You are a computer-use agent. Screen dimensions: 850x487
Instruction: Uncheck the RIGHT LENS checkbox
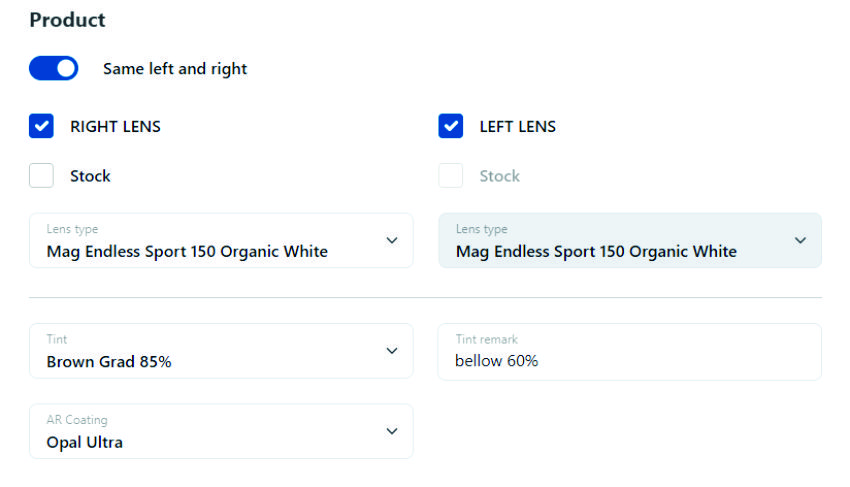[x=41, y=126]
